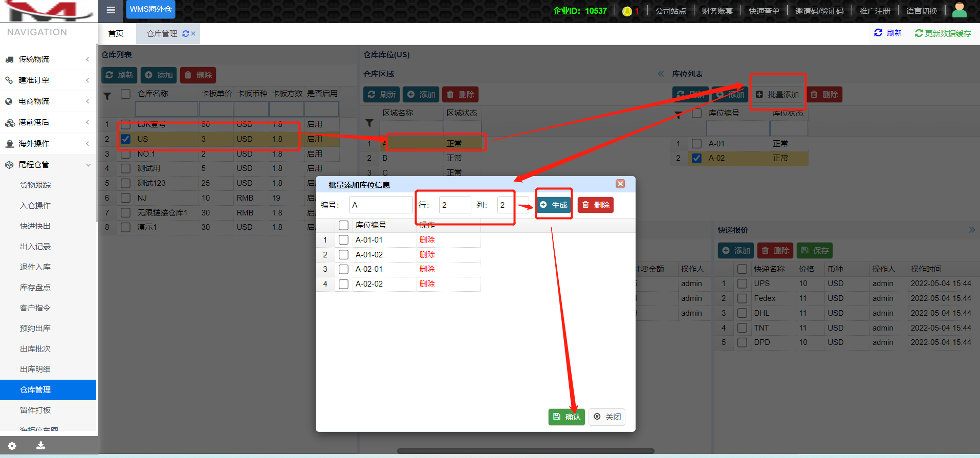Confirm the batch add with 确认 button
This screenshot has width=980, height=458.
pos(567,417)
